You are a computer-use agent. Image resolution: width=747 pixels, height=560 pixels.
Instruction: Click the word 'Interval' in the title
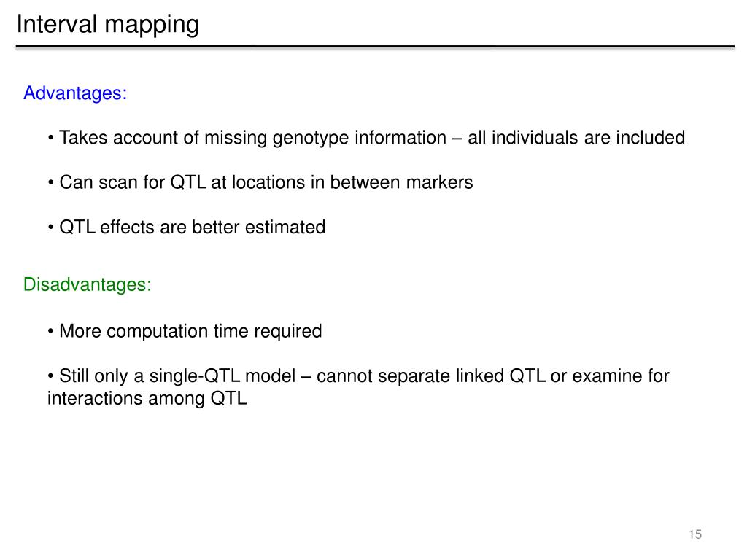point(57,24)
